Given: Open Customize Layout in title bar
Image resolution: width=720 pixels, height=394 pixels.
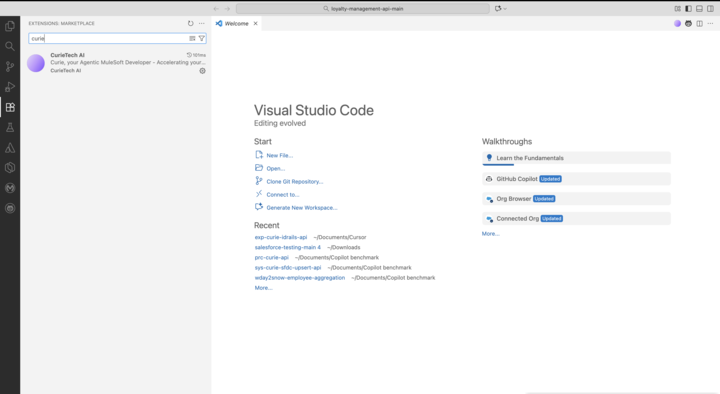Looking at the screenshot, I should coord(677,9).
